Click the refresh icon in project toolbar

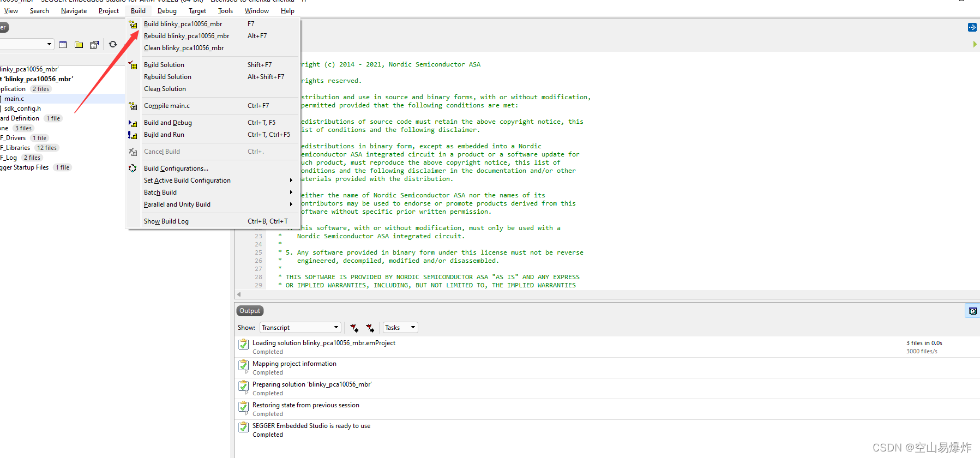[113, 45]
